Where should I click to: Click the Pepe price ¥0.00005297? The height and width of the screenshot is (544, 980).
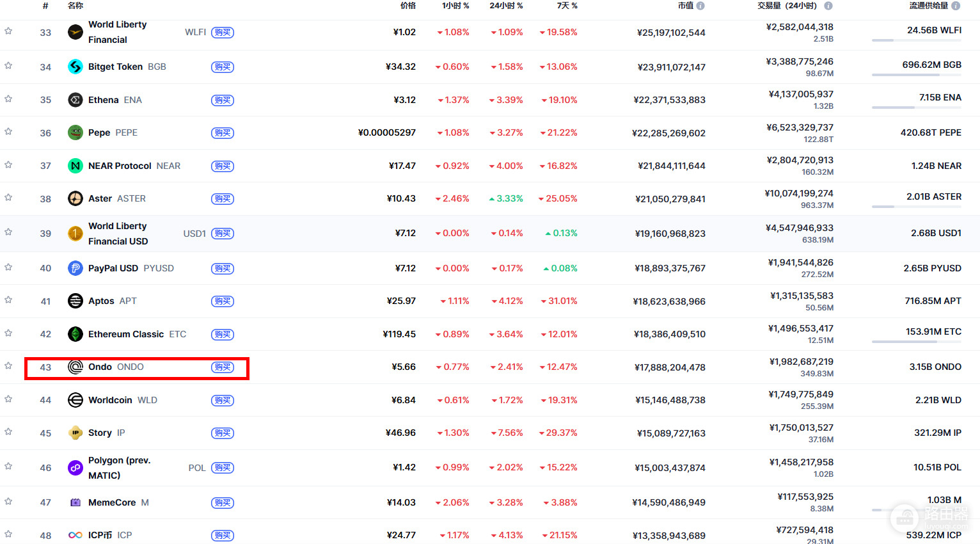387,132
